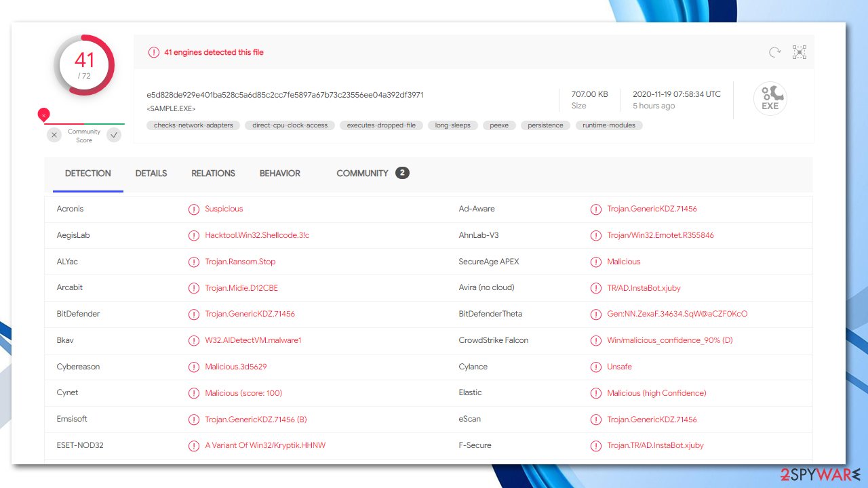The height and width of the screenshot is (488, 868).
Task: Click the 2020-11-19 07:58:34 UTC timestamp
Action: pos(677,95)
